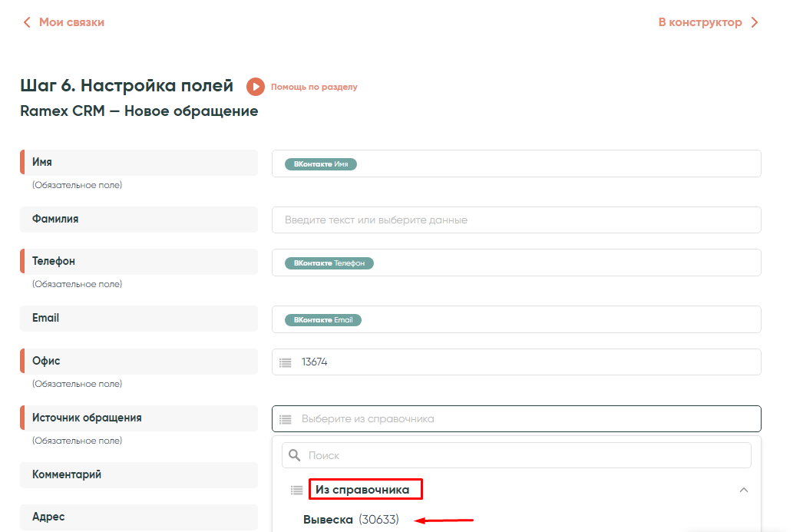Open the Источник обращения dropdown

(x=516, y=419)
